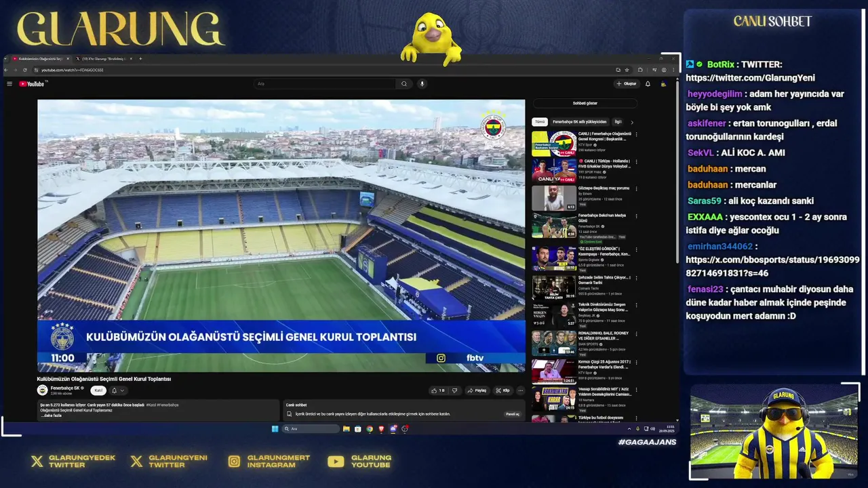Viewport: 868px width, 488px height.
Task: Dislike the video with thumbs-down
Action: (454, 390)
